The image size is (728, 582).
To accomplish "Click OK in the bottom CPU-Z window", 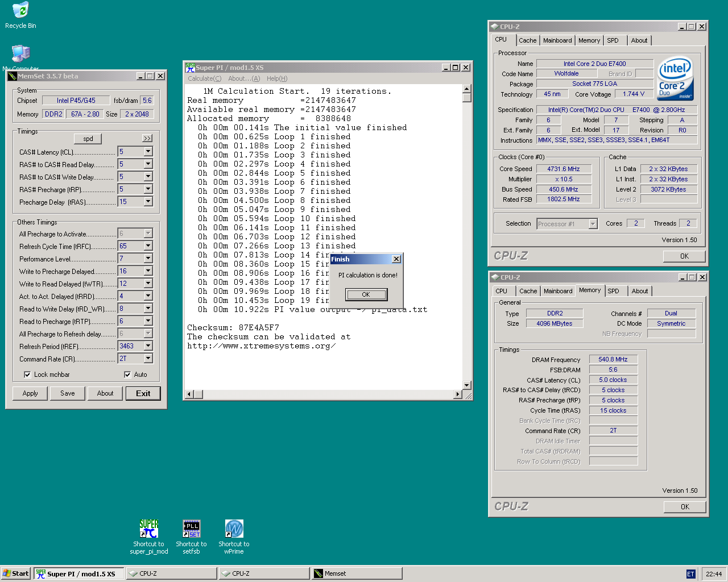I will [685, 507].
